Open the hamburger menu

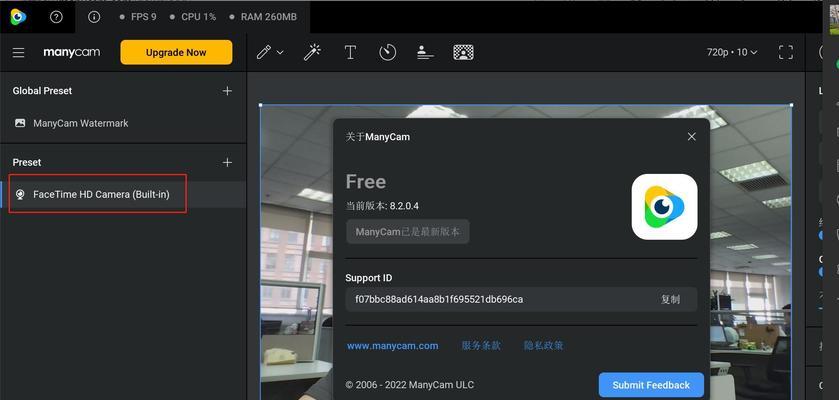(19, 52)
